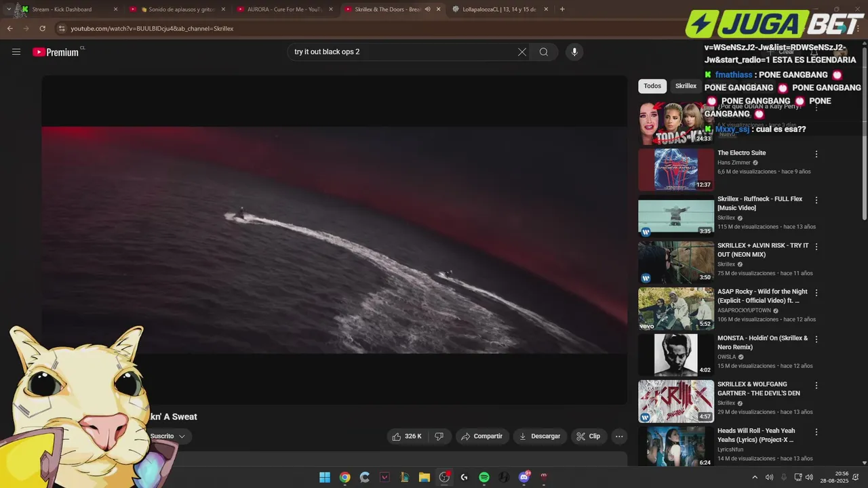Screen dimensions: 868x488
Task: Start voice search with the microphone
Action: click(x=574, y=52)
